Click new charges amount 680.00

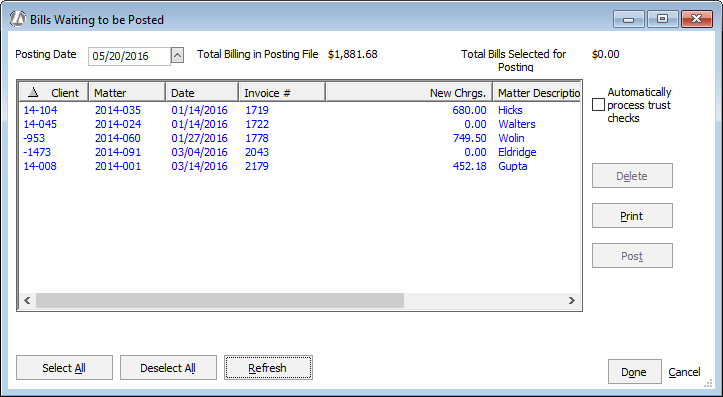pos(469,110)
